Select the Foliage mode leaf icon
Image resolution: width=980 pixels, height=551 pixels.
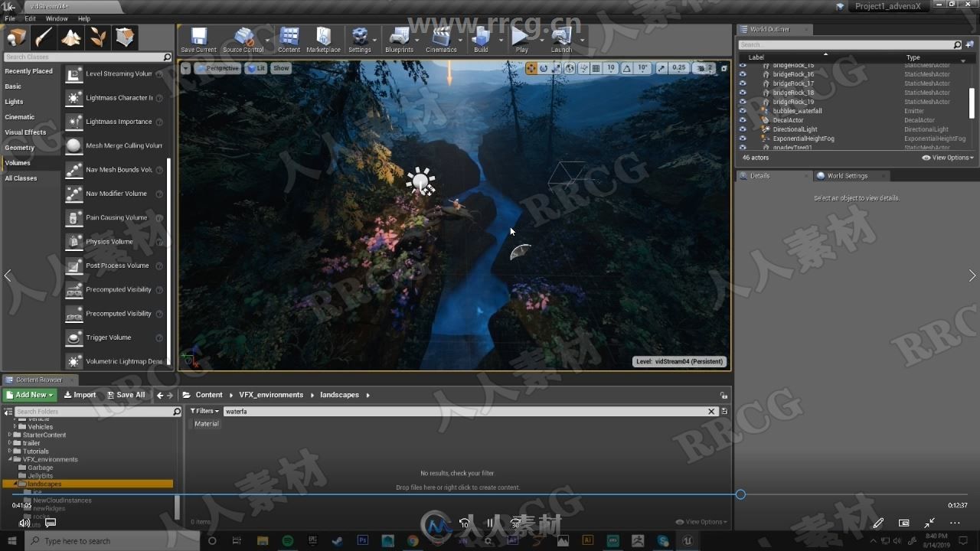(x=98, y=37)
